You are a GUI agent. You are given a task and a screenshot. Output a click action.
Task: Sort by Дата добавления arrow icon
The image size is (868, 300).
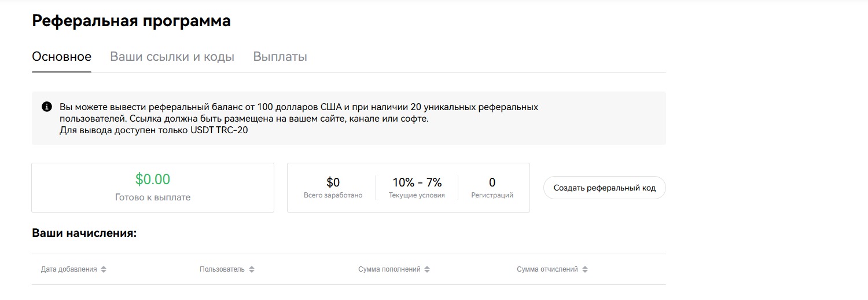104,270
